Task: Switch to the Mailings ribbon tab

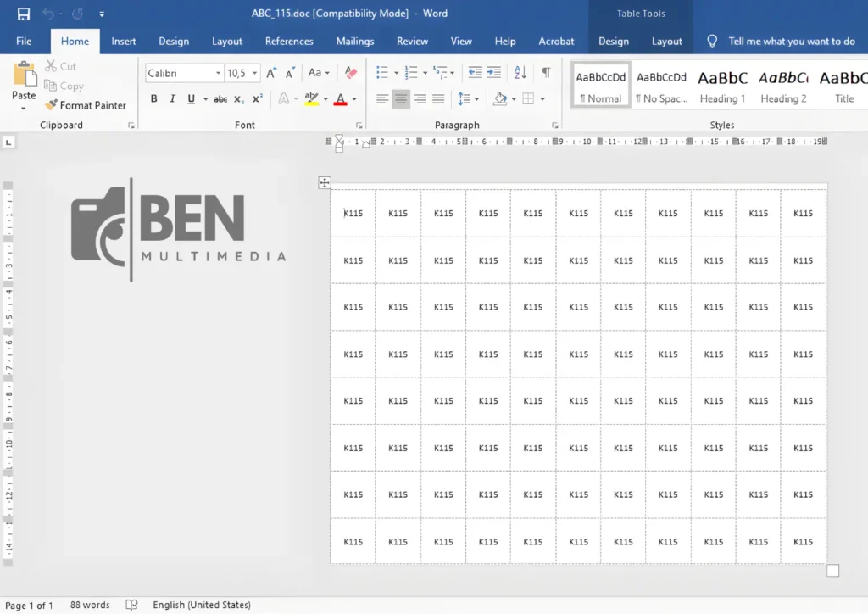Action: click(x=354, y=41)
